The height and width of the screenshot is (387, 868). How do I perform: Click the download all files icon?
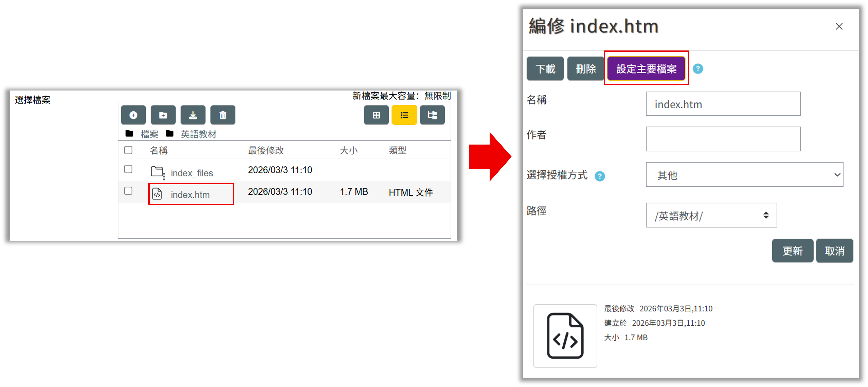193,115
